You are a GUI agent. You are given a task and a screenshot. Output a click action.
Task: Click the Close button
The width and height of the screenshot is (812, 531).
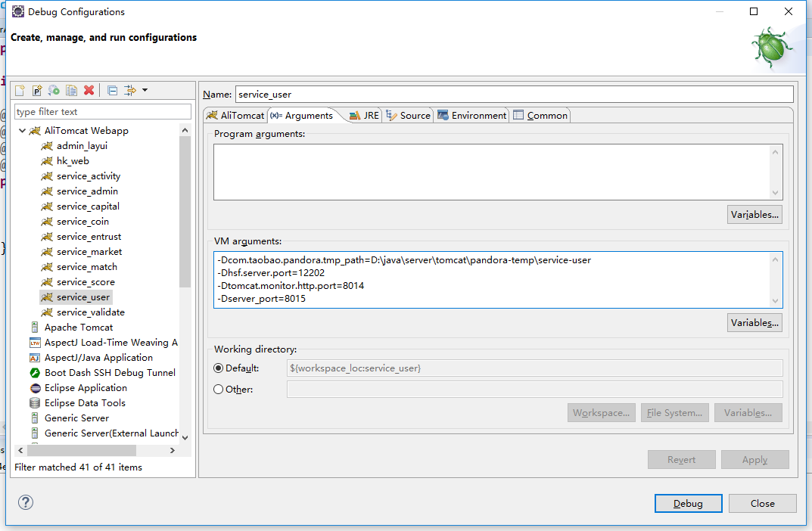[762, 504]
